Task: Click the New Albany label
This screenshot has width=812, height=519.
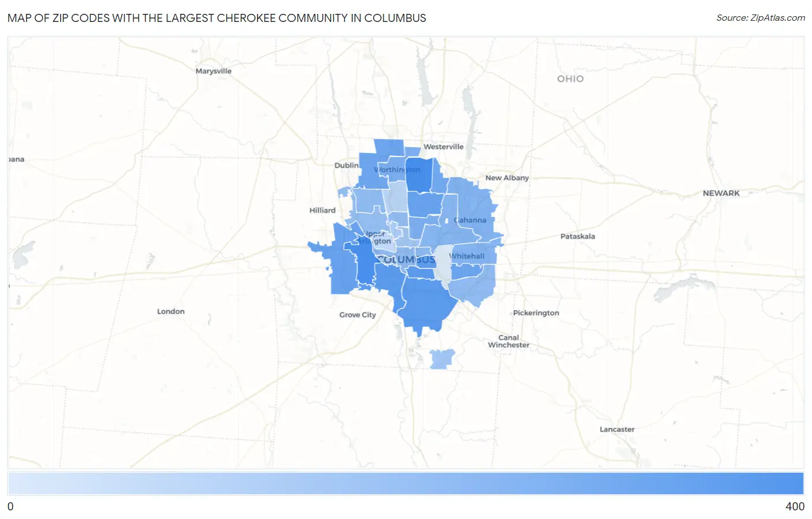Action: pyautogui.click(x=507, y=178)
